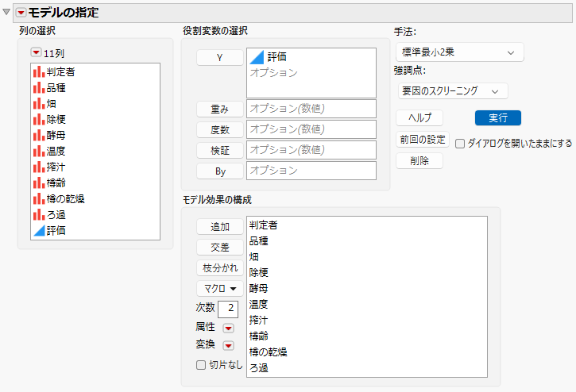The width and height of the screenshot is (576, 392).
Task: Collapse the モデルの指定 outline with gray triangle
Action: (x=6, y=12)
